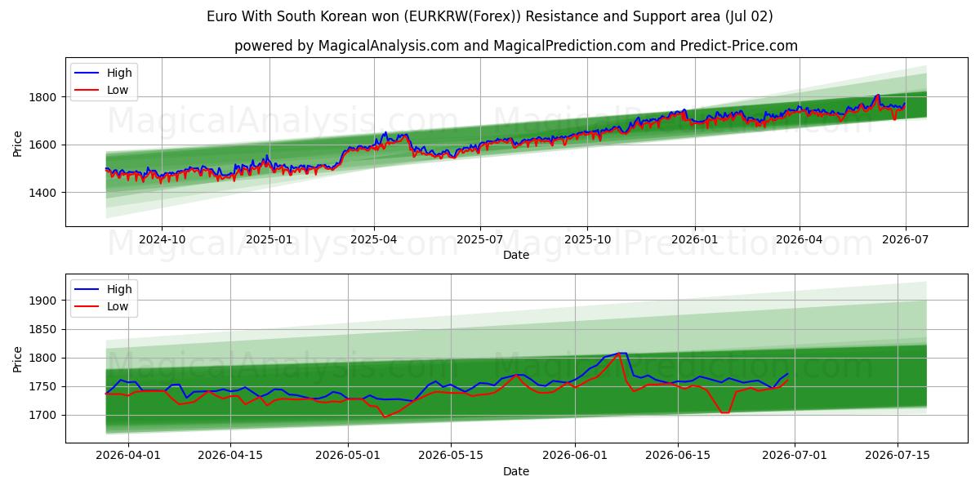Viewport: 980px width, 490px height.
Task: Click the 'powered by MagicalAnalysis.com' subtitle
Action: 516,46
